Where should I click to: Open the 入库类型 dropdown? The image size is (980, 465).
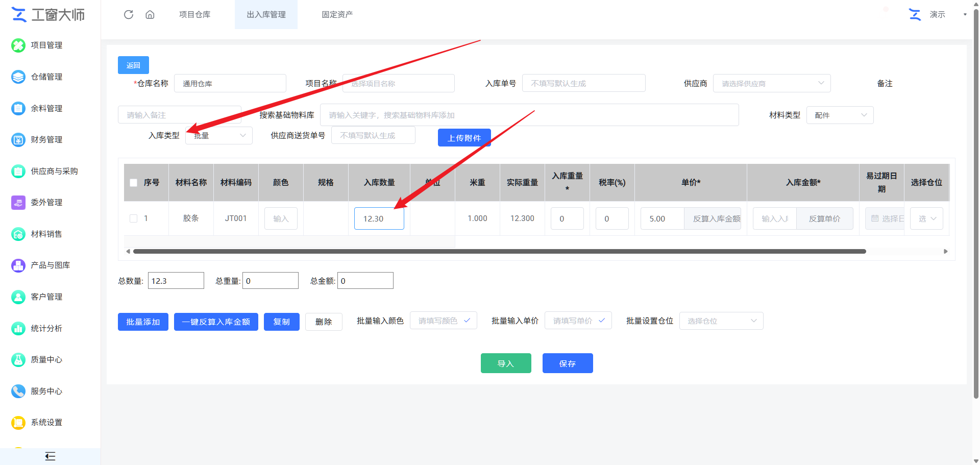click(x=219, y=135)
